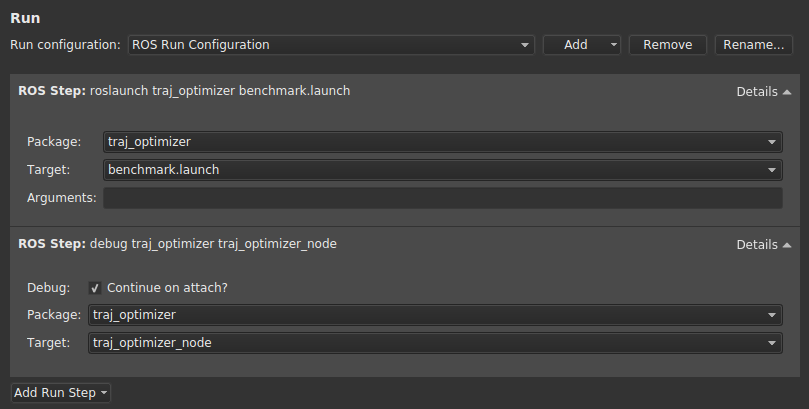809x409 pixels.
Task: Collapse Details of the debug step
Action: (763, 245)
